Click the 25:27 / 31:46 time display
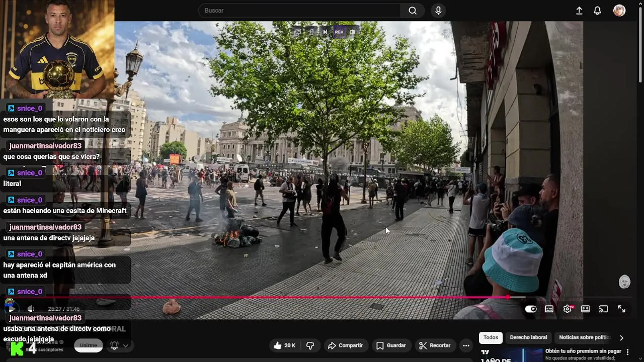Screen dimensions: 644x362 click(63, 309)
